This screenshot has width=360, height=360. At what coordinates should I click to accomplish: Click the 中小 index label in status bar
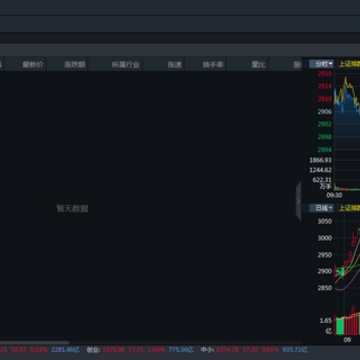point(207,350)
